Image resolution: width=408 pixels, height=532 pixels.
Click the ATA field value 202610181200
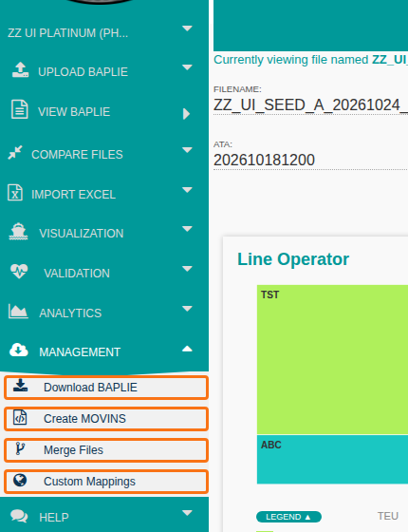point(265,161)
